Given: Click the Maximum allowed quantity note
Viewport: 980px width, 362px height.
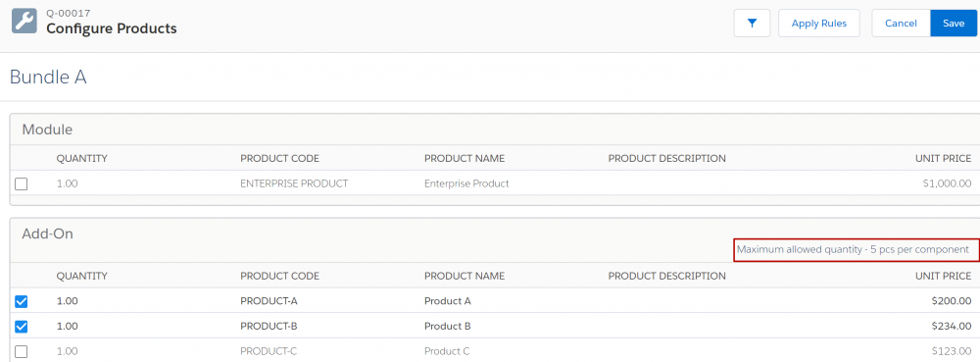Looking at the screenshot, I should pos(853,249).
